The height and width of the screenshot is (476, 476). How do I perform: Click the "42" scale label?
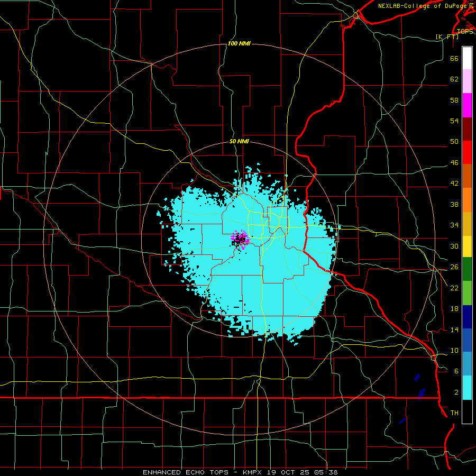(x=454, y=183)
